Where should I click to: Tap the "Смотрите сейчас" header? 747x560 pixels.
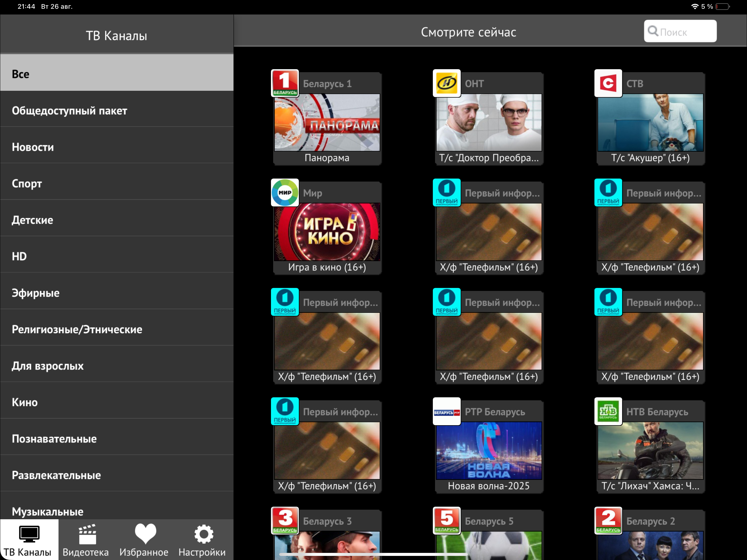pyautogui.click(x=468, y=32)
